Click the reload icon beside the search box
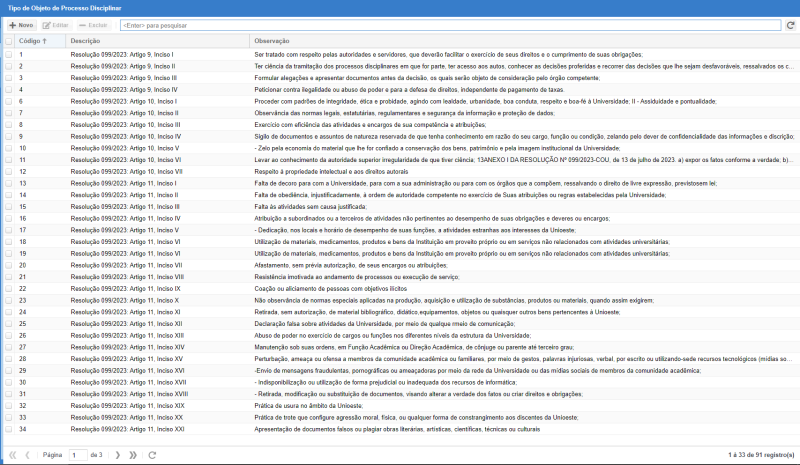This screenshot has height=465, width=800. (x=790, y=24)
